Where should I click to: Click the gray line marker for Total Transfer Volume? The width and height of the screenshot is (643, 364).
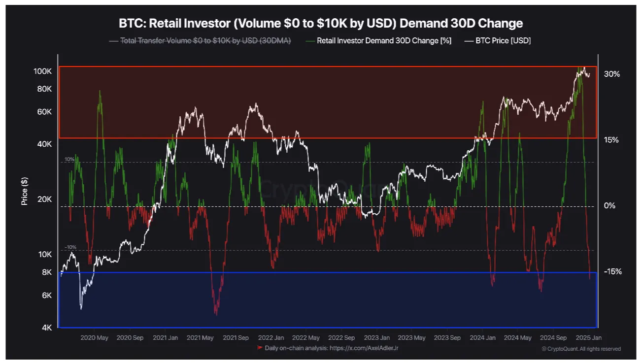(114, 41)
